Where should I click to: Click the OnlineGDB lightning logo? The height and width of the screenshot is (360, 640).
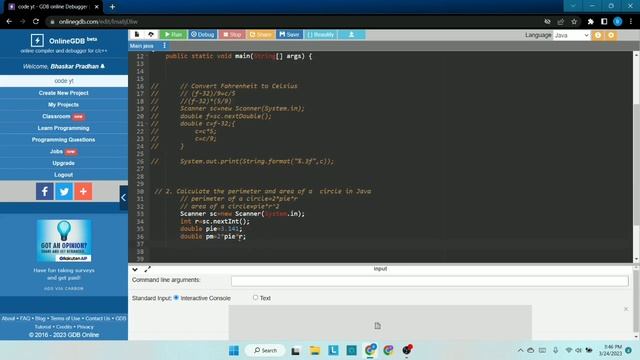pyautogui.click(x=37, y=40)
